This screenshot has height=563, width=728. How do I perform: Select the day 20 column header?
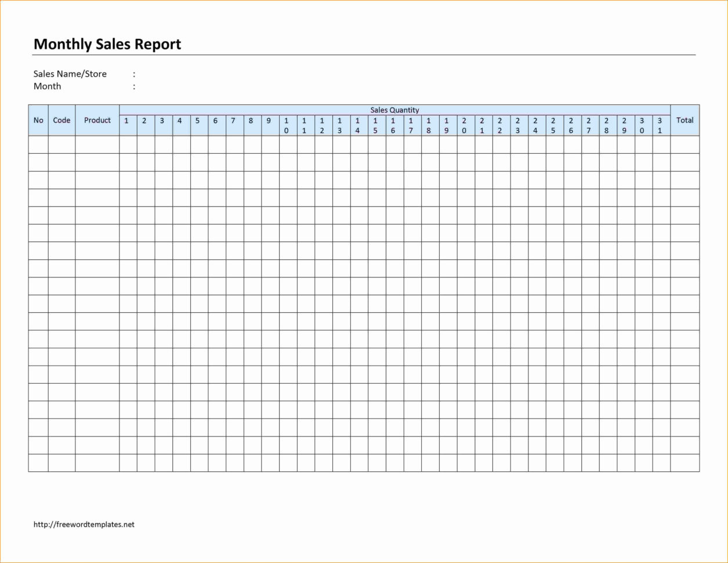tap(464, 125)
